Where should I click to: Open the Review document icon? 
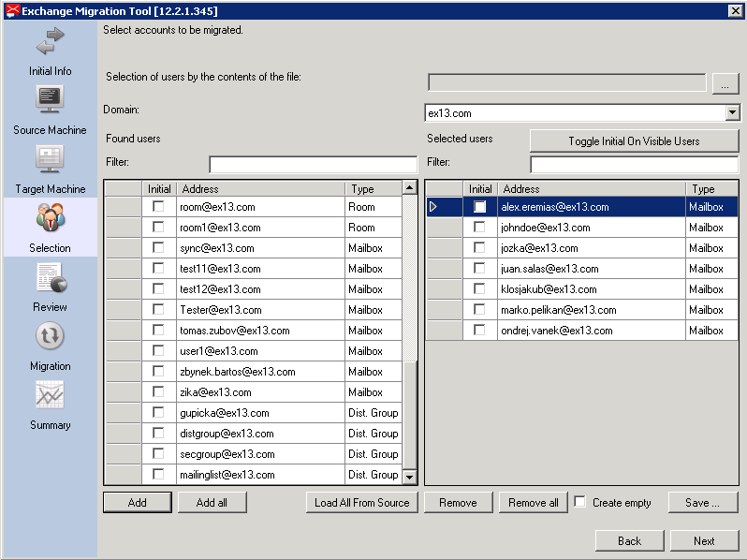coord(51,277)
